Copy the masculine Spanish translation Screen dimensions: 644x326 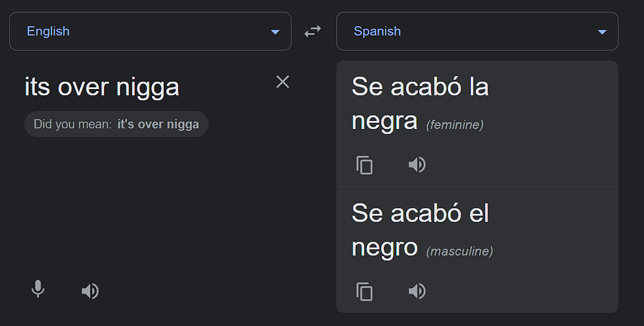click(364, 292)
